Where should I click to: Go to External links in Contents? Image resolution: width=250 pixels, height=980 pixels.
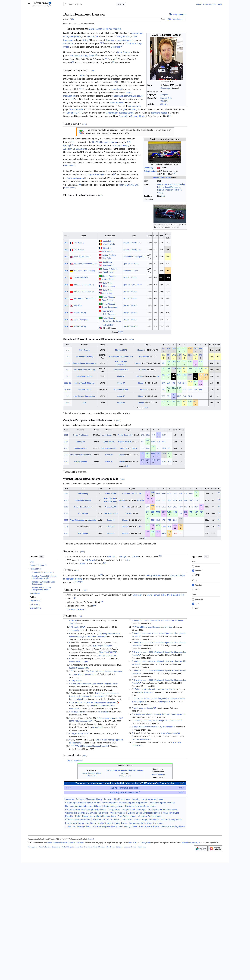coord(35,608)
